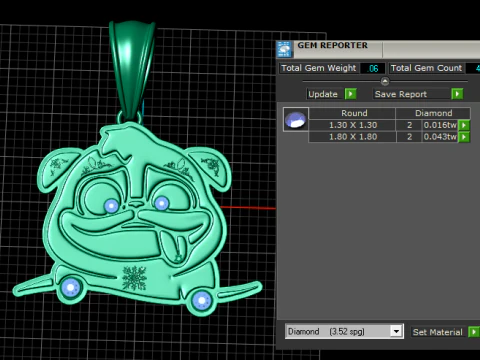Click quantity 2 in the 1.80 row
Image resolution: width=480 pixels, height=360 pixels.
(409, 137)
